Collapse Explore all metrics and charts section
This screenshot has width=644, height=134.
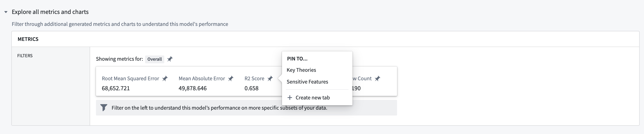click(6, 12)
